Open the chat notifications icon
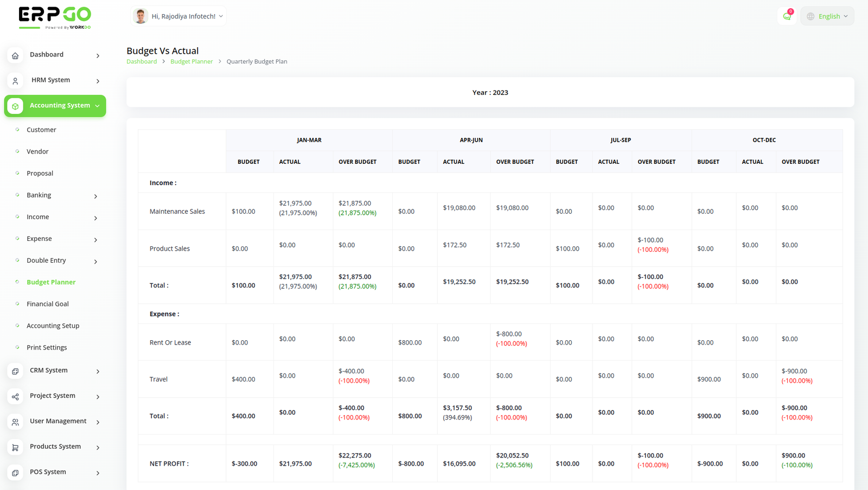Screen dimensions: 868x490 pos(787,16)
